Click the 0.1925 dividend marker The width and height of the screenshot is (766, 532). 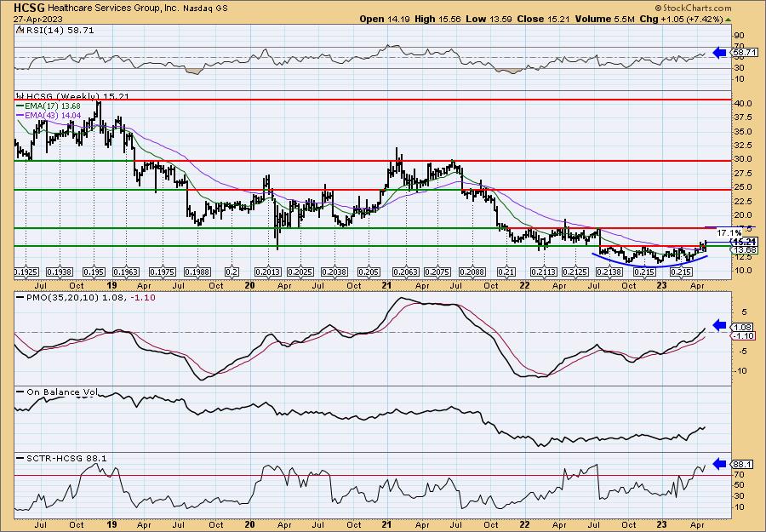[27, 272]
